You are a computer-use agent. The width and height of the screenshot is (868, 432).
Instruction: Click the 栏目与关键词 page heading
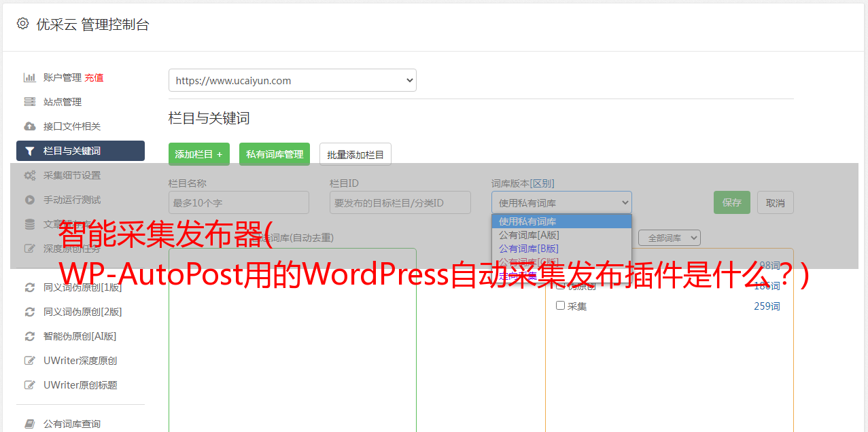click(x=209, y=118)
